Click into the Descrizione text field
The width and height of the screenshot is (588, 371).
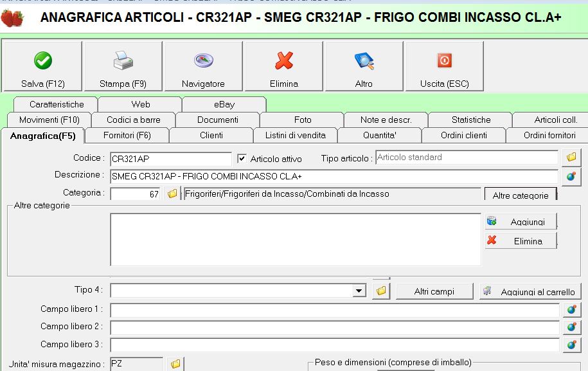(334, 176)
